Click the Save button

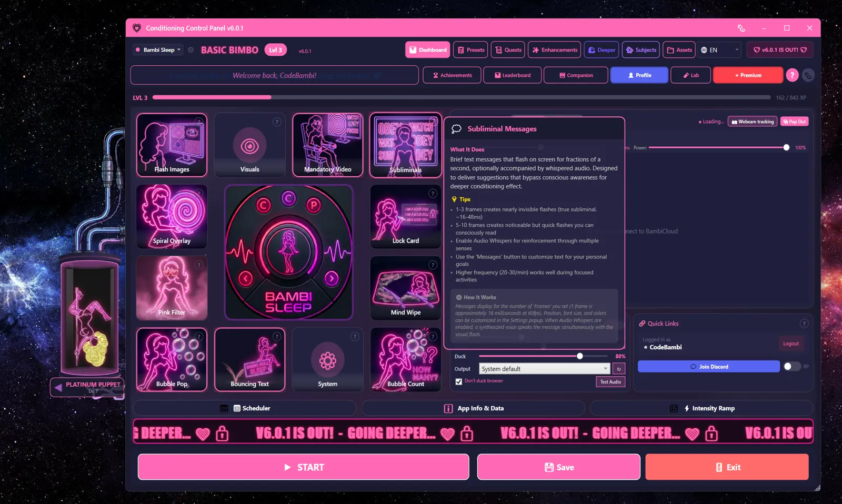(559, 467)
